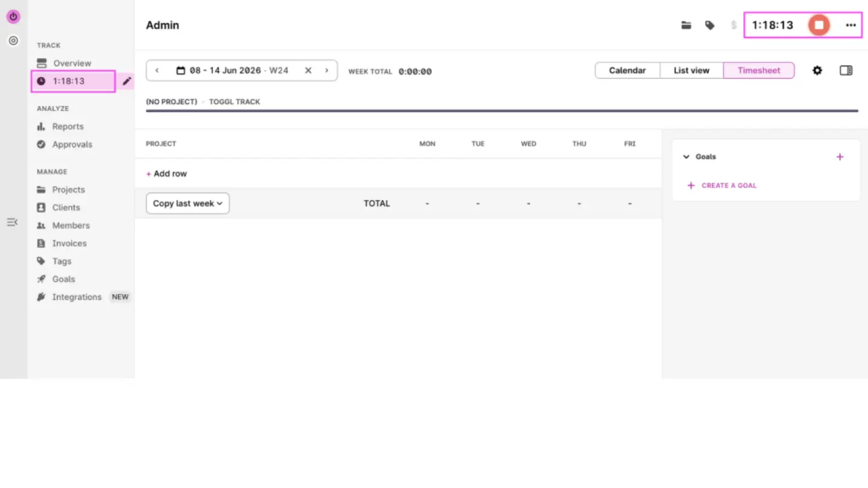
Task: Click the MON column header
Action: [427, 144]
